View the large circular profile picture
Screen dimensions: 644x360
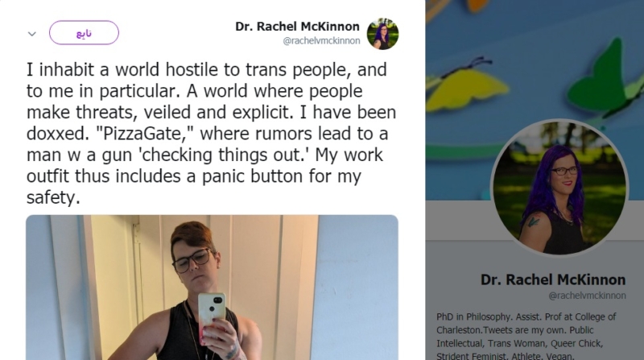click(x=559, y=188)
